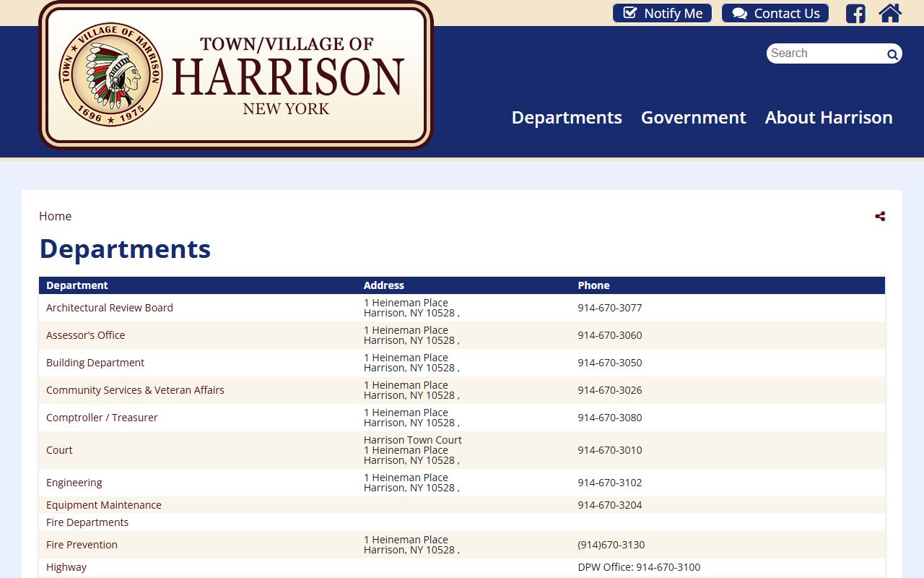The image size is (924, 578).
Task: Click the Engineering row address
Action: (411, 483)
